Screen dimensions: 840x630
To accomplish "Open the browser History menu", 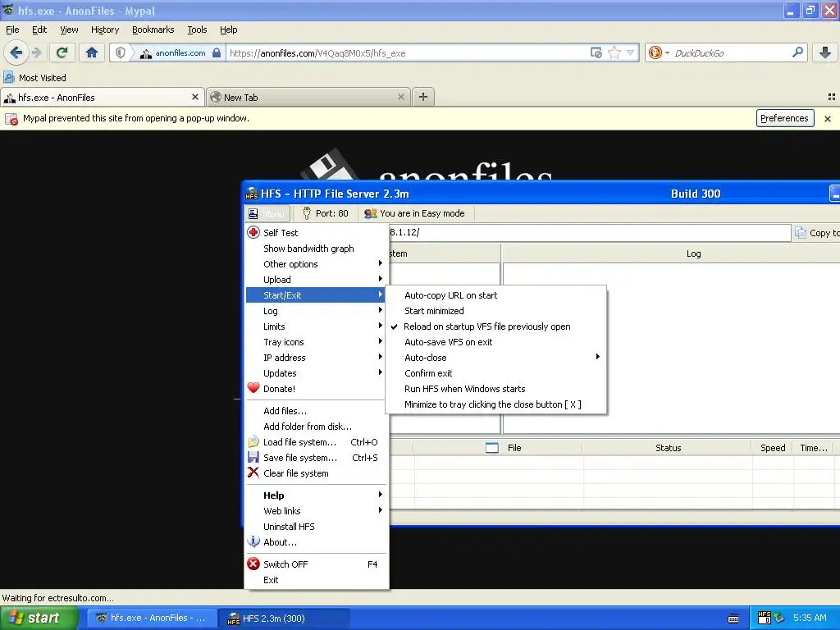I will (x=105, y=30).
